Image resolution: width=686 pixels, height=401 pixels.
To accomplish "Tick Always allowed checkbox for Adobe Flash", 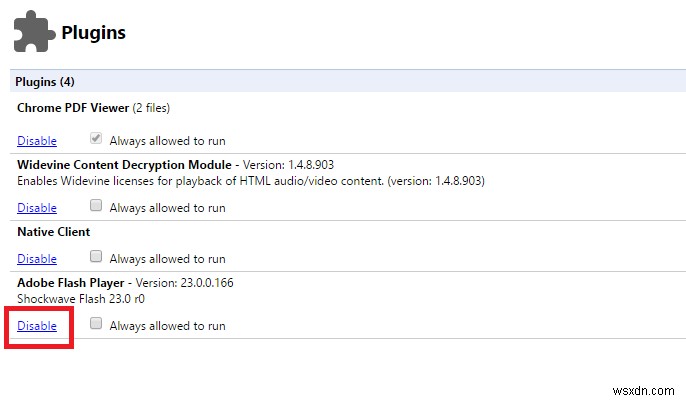I will [96, 324].
